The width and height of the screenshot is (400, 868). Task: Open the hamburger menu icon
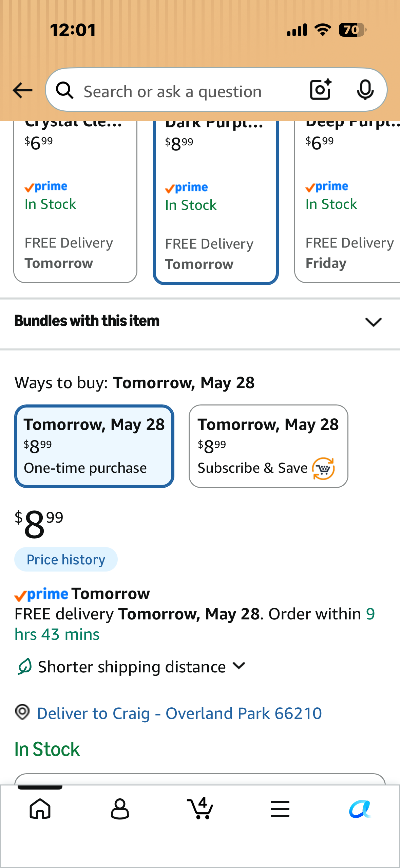(x=280, y=809)
